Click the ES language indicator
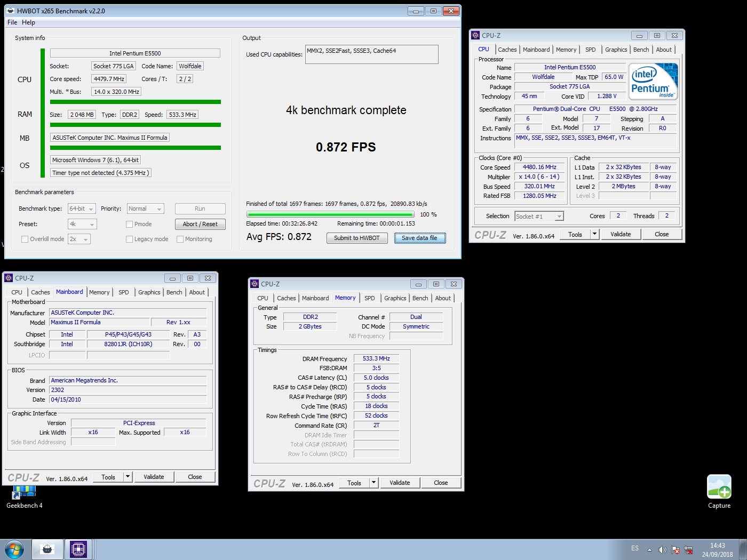 (x=635, y=548)
